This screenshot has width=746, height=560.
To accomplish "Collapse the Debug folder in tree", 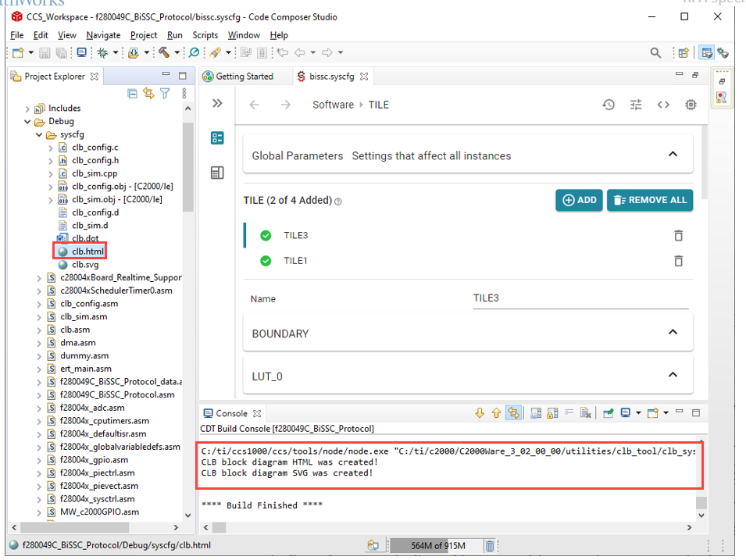I will pyautogui.click(x=28, y=122).
